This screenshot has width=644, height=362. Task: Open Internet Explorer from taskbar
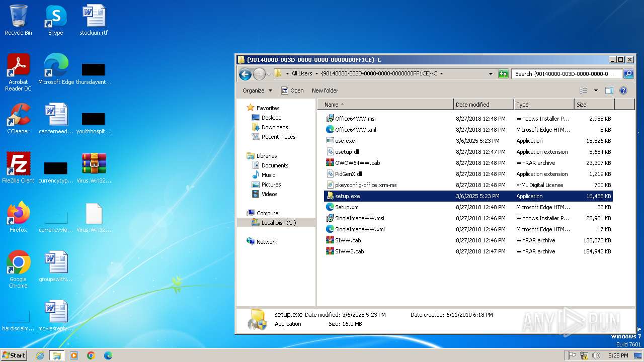(40, 355)
